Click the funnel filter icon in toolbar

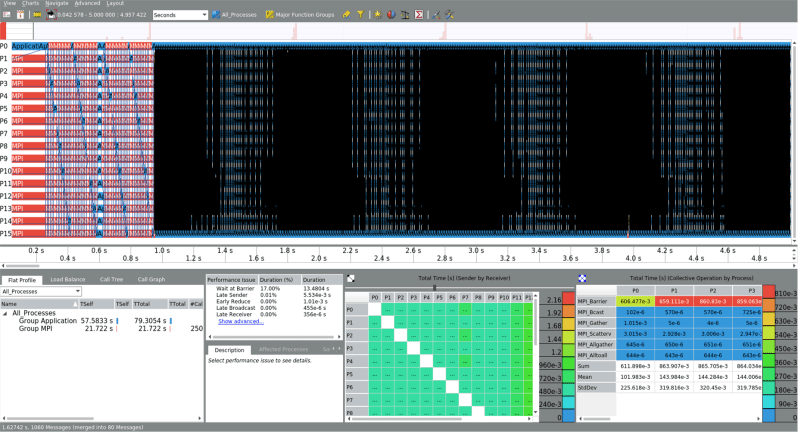(x=360, y=15)
